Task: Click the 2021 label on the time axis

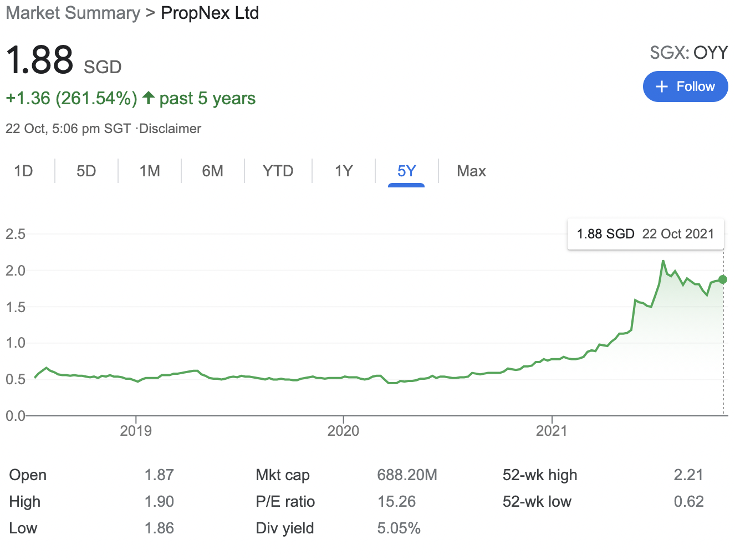Action: (552, 431)
